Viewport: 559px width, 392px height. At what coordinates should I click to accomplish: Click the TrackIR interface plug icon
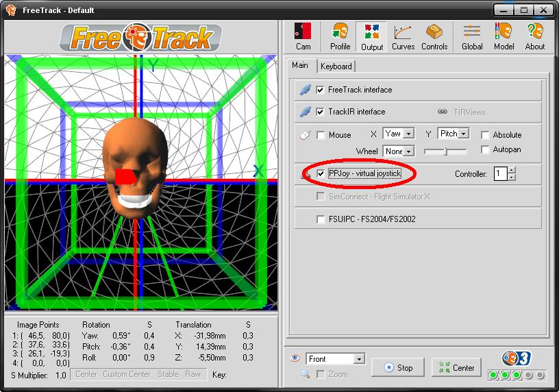[305, 112]
